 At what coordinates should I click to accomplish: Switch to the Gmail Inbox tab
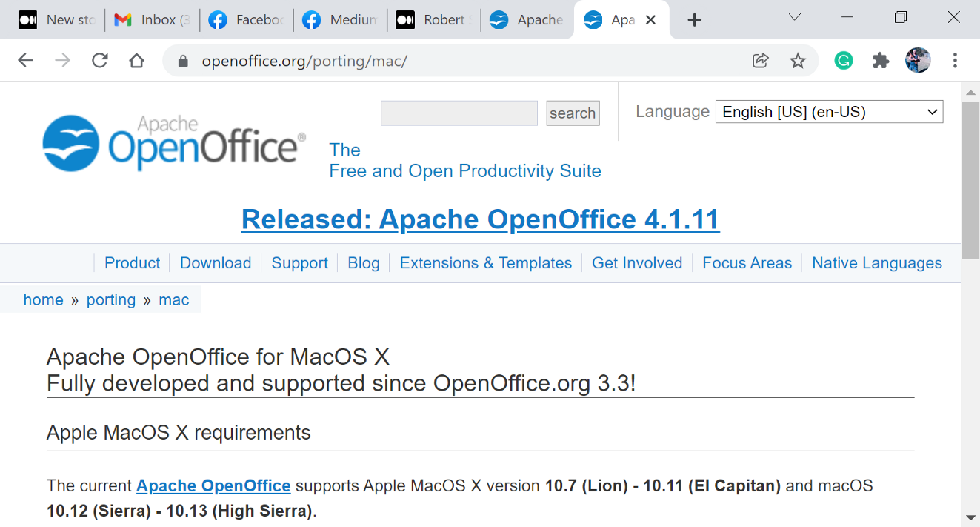153,20
